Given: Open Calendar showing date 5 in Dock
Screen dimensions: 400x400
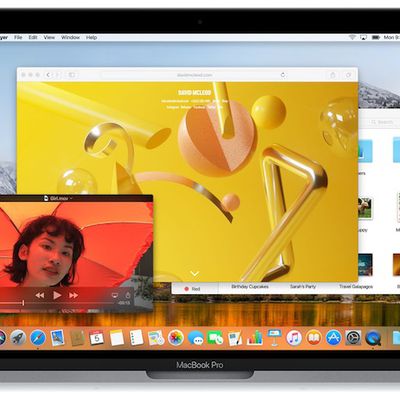Looking at the screenshot, I should [x=97, y=338].
